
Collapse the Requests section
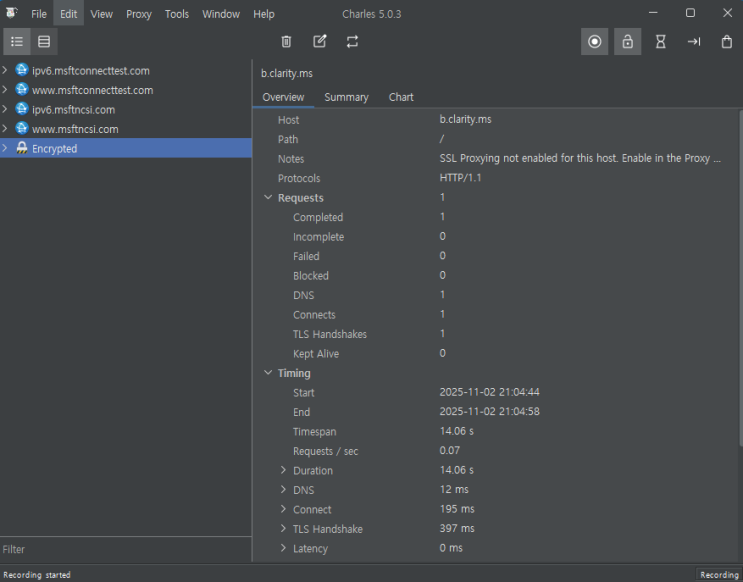[268, 197]
